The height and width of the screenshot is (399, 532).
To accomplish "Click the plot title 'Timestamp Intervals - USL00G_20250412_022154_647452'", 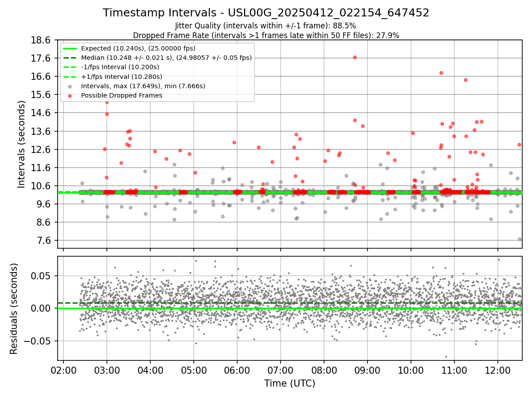I will click(x=266, y=13).
